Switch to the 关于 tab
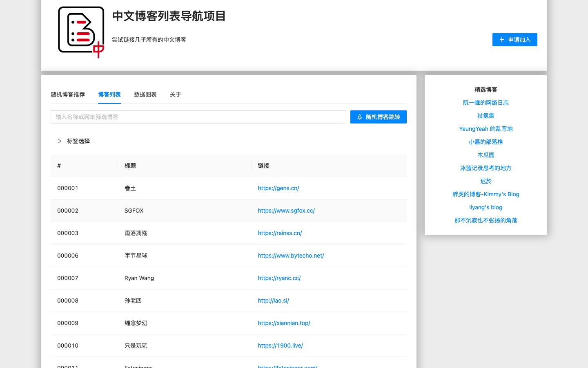 175,94
